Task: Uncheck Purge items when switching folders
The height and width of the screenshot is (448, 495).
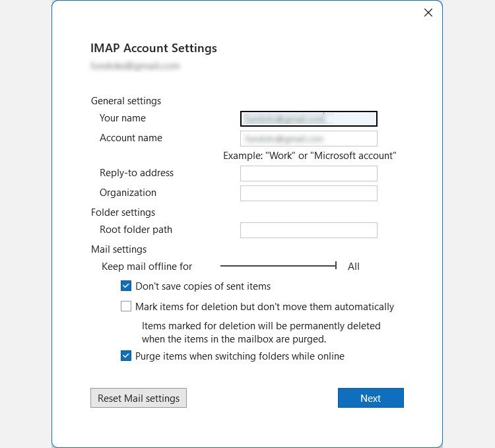Action: pos(126,356)
